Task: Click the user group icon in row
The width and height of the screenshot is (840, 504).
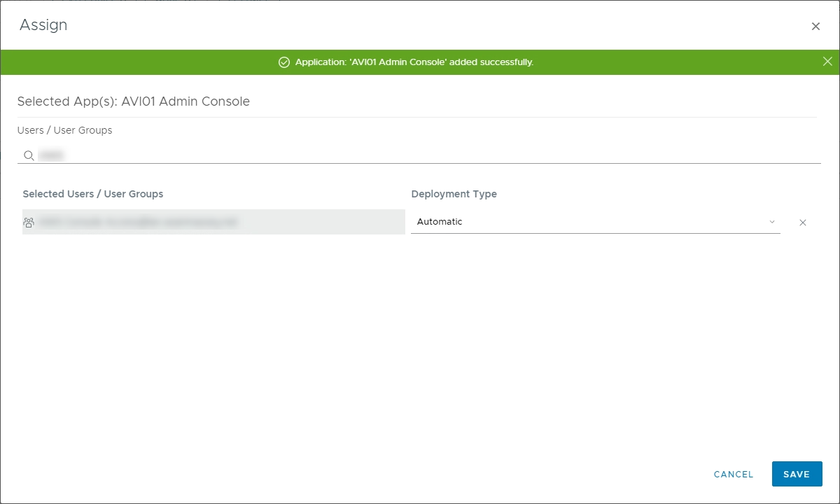Action: click(29, 223)
